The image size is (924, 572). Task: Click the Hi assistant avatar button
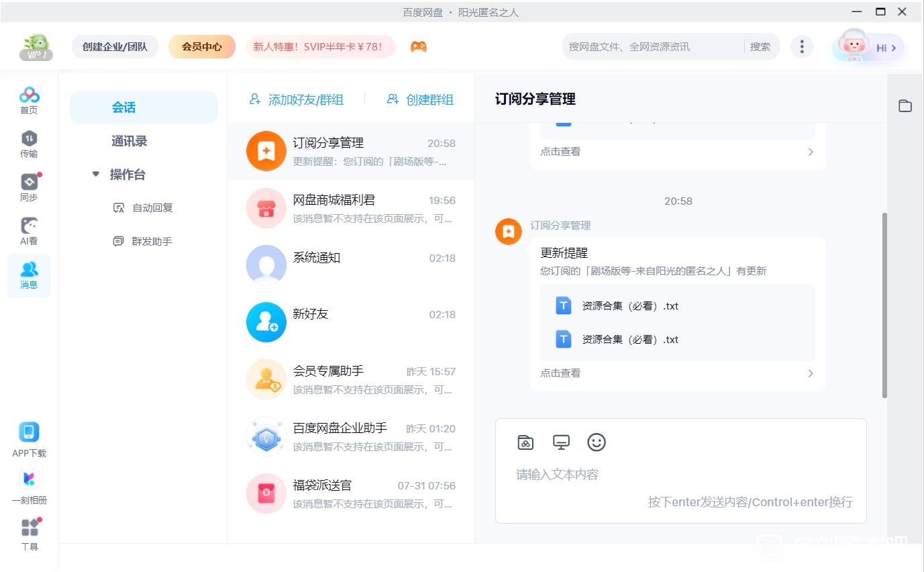(x=868, y=47)
